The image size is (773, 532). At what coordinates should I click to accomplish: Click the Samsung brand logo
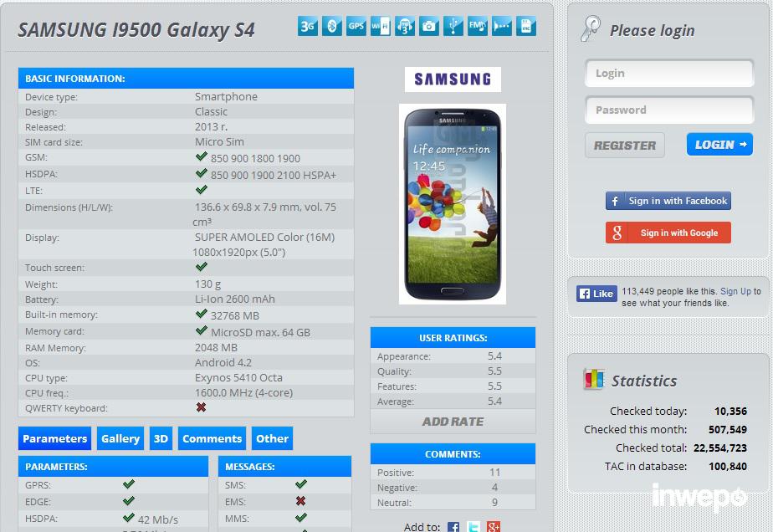[x=453, y=79]
